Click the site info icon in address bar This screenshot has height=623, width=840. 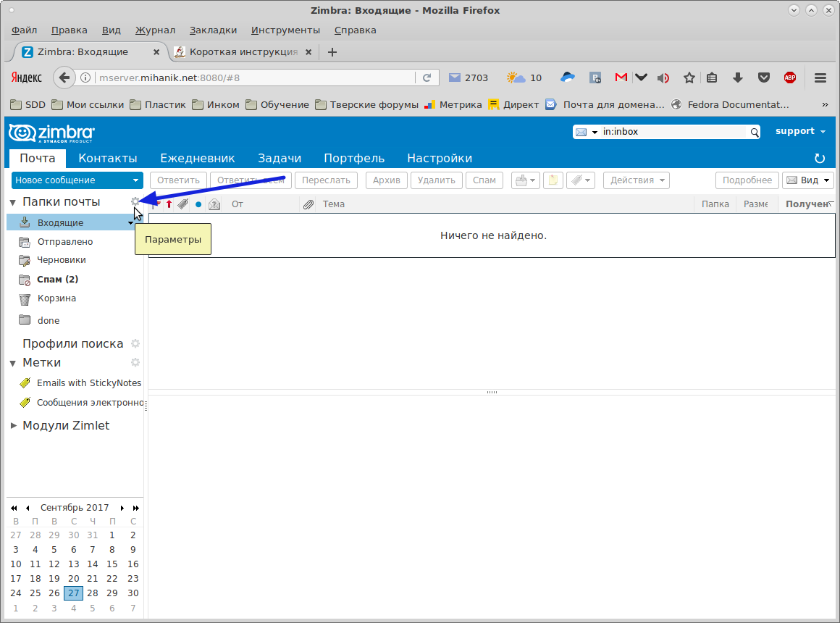tap(85, 78)
